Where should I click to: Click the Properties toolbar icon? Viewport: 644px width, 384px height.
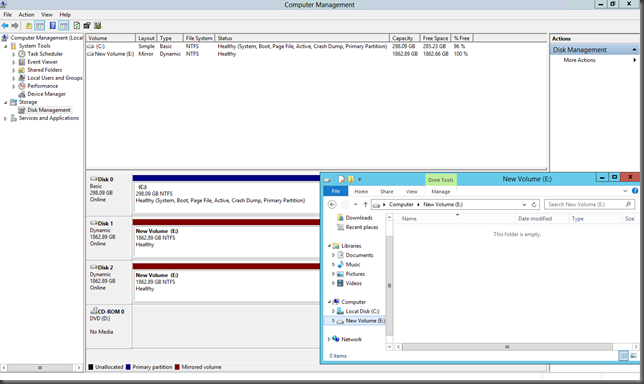point(87,25)
